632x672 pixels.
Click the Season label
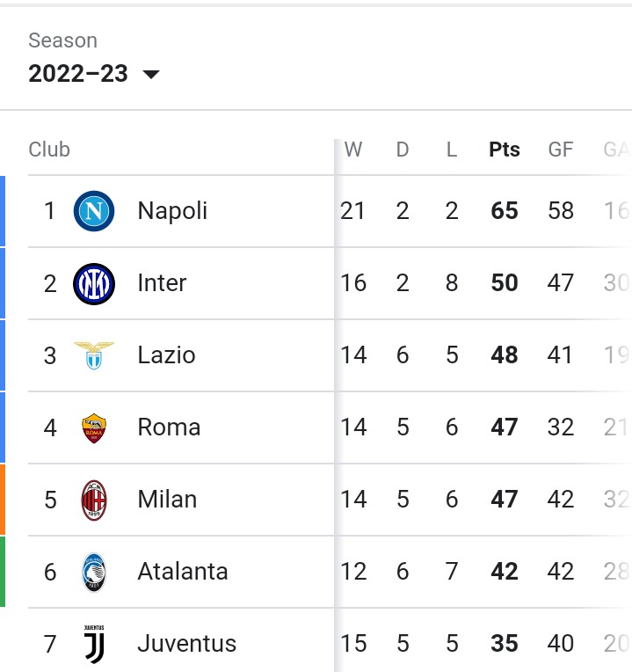(63, 40)
